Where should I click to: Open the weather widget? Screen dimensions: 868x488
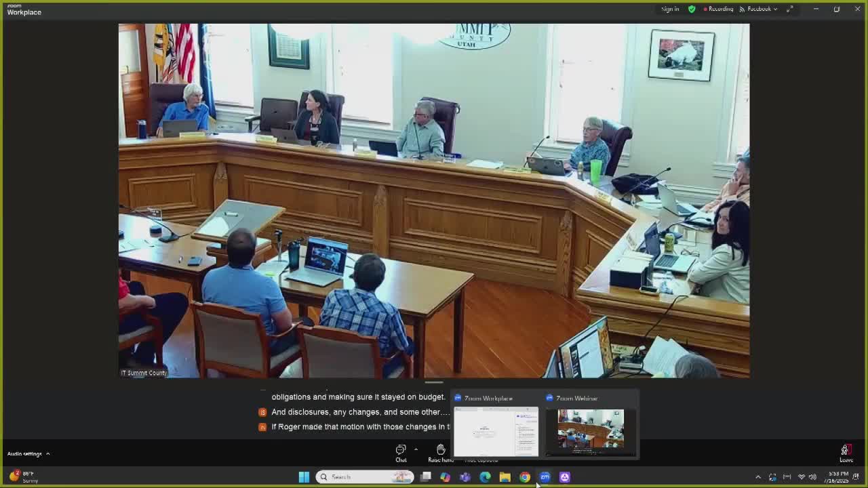pyautogui.click(x=24, y=477)
